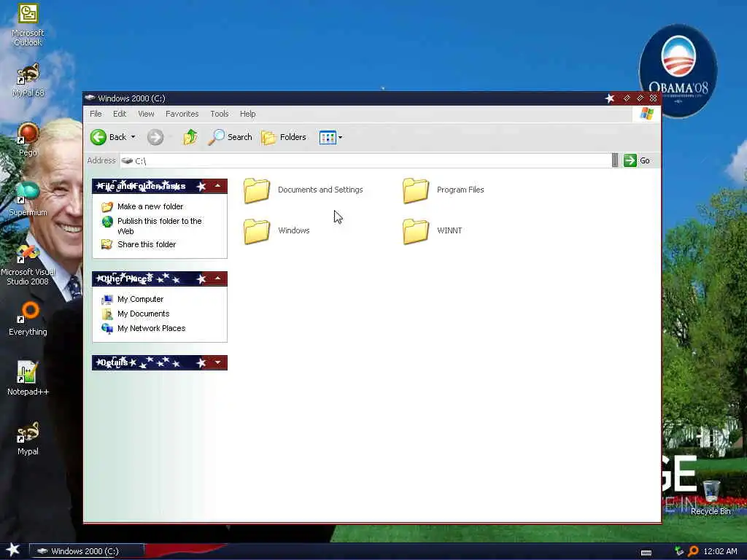This screenshot has height=560, width=747.
Task: Open the Help menu
Action: tap(247, 114)
